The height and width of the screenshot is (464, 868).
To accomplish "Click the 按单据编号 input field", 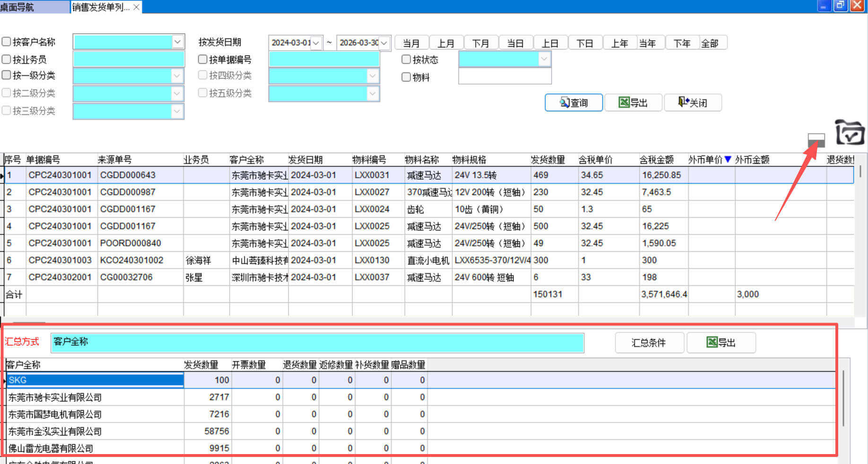I will tap(324, 59).
